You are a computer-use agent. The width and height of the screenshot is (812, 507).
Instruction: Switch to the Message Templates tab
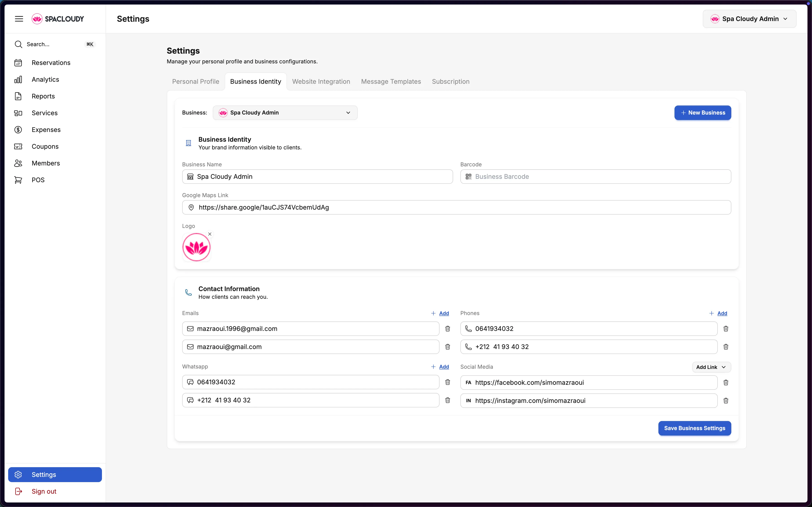pyautogui.click(x=391, y=81)
